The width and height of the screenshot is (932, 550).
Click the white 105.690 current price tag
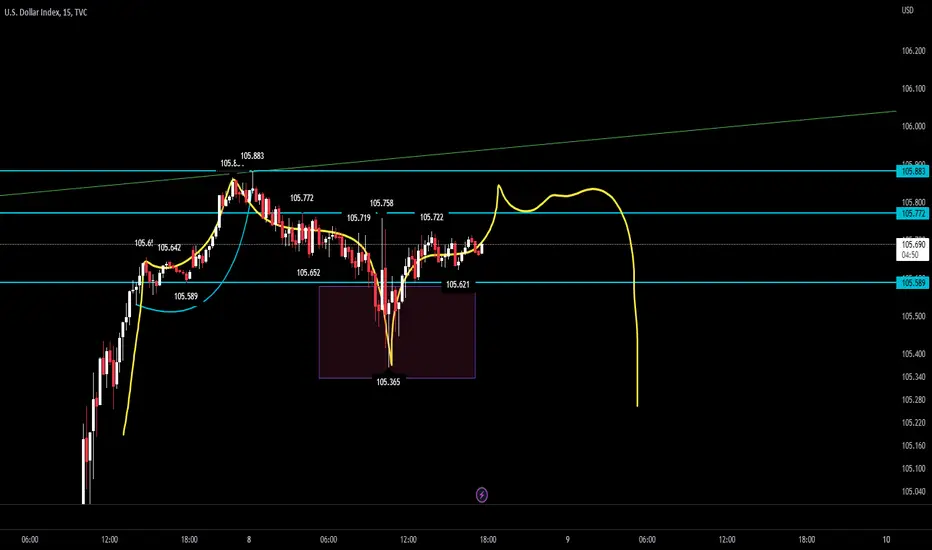tap(913, 244)
